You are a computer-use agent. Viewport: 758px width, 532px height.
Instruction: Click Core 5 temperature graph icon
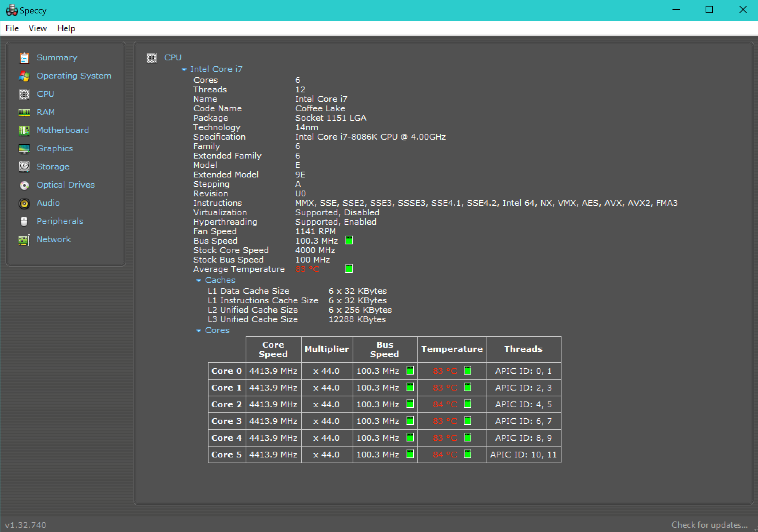(468, 454)
